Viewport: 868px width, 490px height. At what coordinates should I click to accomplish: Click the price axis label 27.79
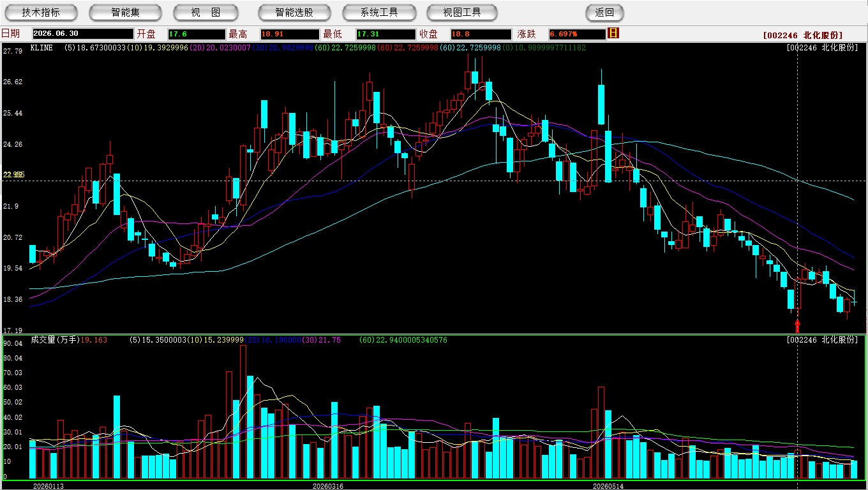pyautogui.click(x=13, y=51)
